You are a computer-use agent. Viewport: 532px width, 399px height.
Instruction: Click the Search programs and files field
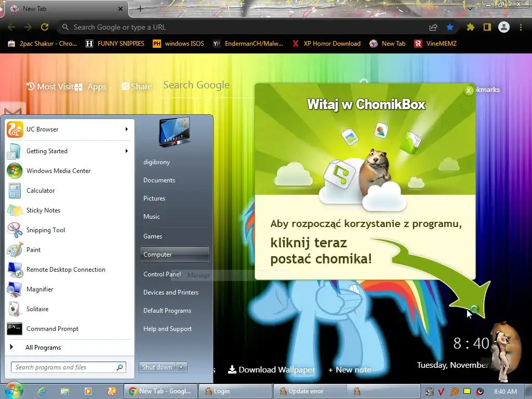pos(69,367)
